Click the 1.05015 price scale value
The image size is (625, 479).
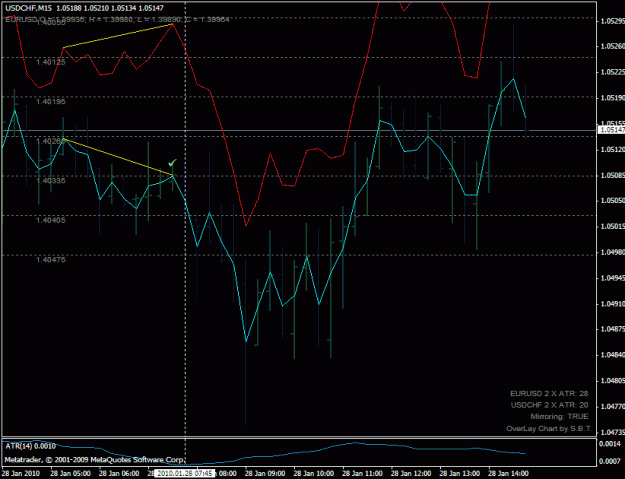pyautogui.click(x=612, y=226)
